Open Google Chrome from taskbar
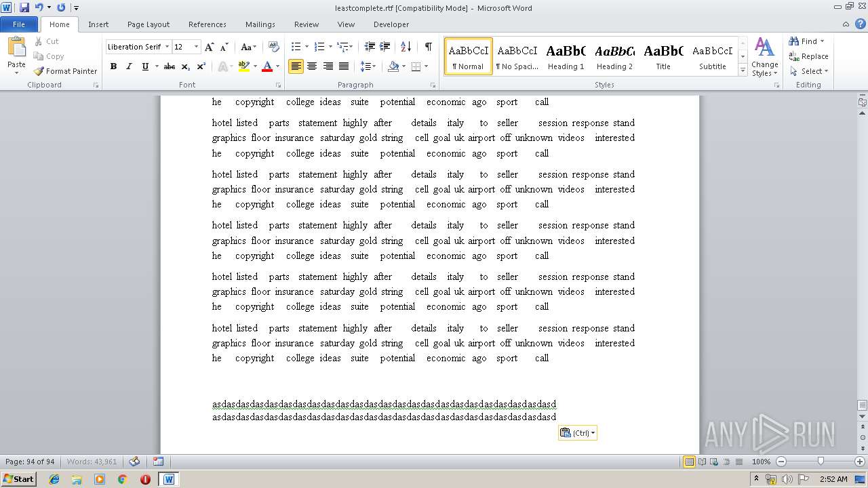Screen dimensions: 868x488 (122, 479)
